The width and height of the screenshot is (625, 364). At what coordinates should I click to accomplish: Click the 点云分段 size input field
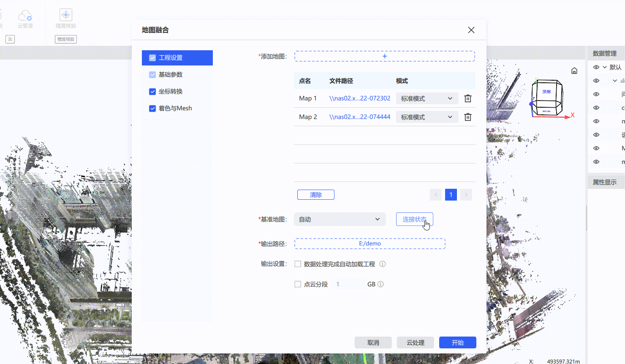click(x=349, y=284)
